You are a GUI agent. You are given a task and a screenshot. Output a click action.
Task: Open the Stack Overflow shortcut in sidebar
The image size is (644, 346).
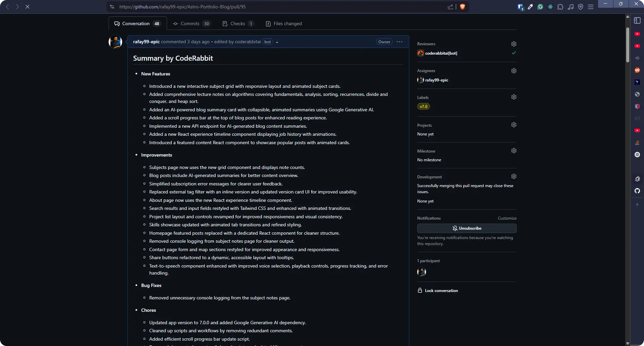[x=637, y=142]
